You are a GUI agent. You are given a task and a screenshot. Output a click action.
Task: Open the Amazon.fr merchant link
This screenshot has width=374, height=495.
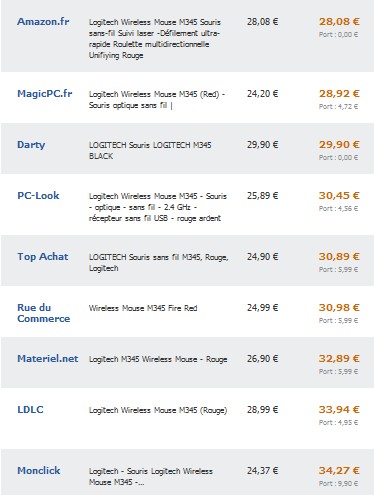tap(43, 22)
